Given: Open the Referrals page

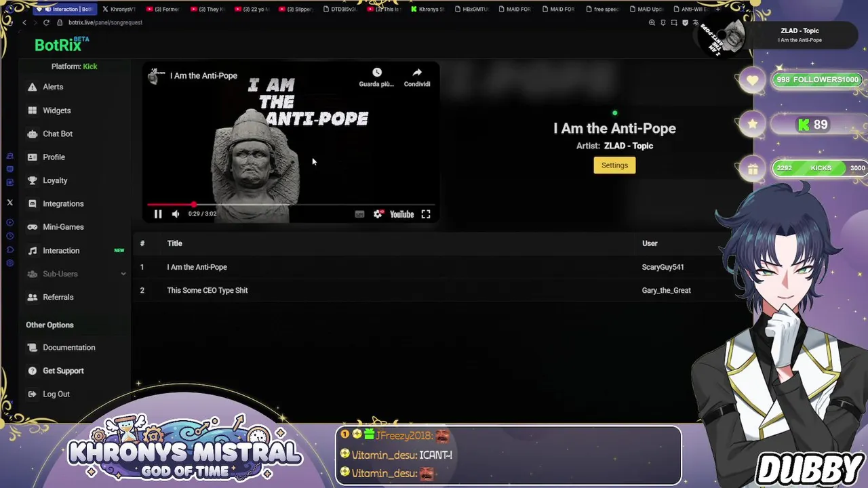Looking at the screenshot, I should [x=58, y=297].
